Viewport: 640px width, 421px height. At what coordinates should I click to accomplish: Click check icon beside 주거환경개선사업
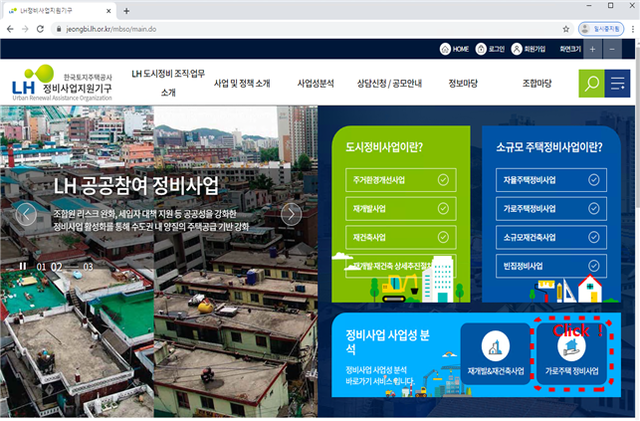pos(443,180)
